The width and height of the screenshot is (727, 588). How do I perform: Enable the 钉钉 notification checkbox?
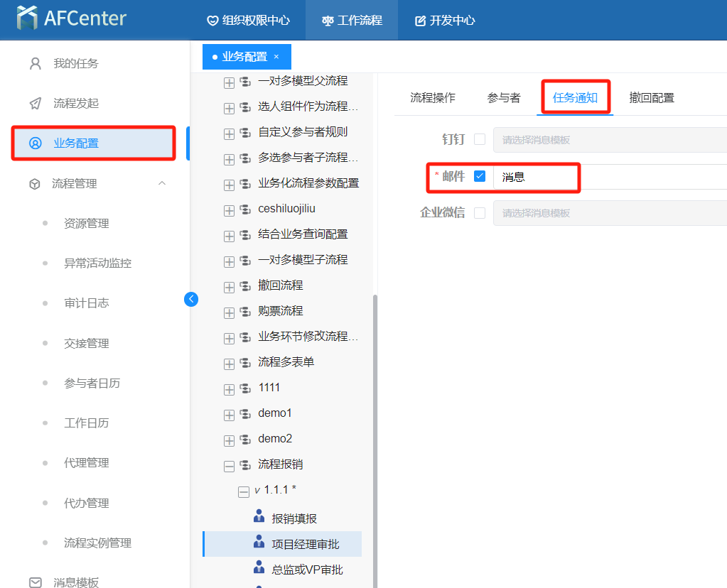(480, 139)
